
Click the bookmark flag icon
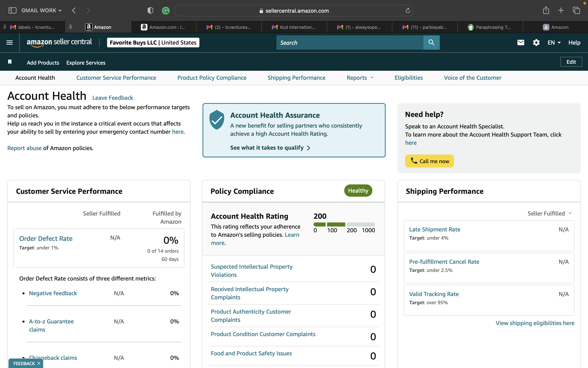10,62
